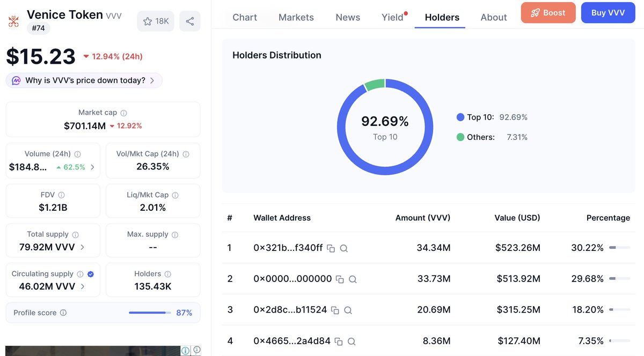Switch to the Markets tab
Image resolution: width=644 pixels, height=356 pixels.
pos(296,17)
